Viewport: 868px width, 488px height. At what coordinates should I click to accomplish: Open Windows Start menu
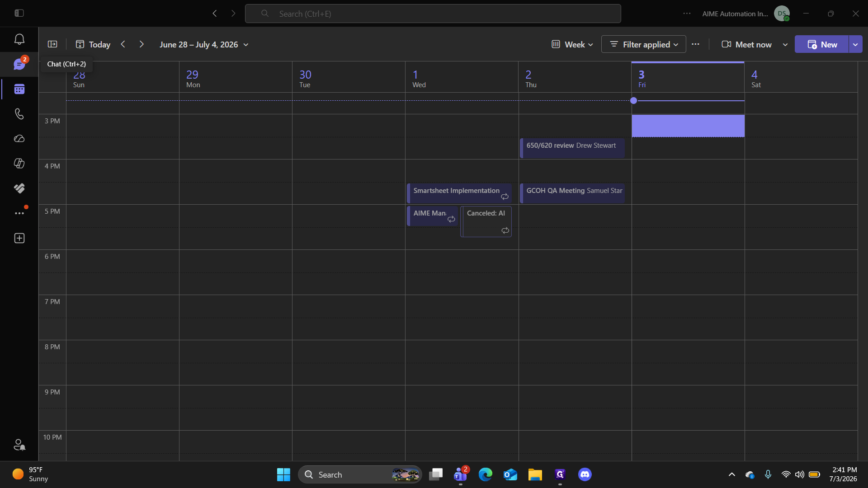pyautogui.click(x=283, y=474)
